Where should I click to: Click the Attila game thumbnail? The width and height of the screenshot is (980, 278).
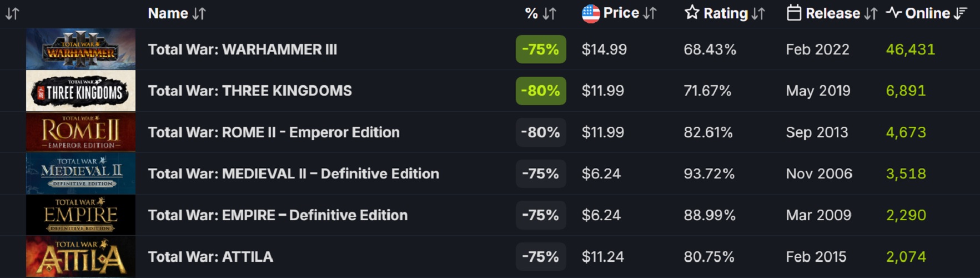click(81, 257)
